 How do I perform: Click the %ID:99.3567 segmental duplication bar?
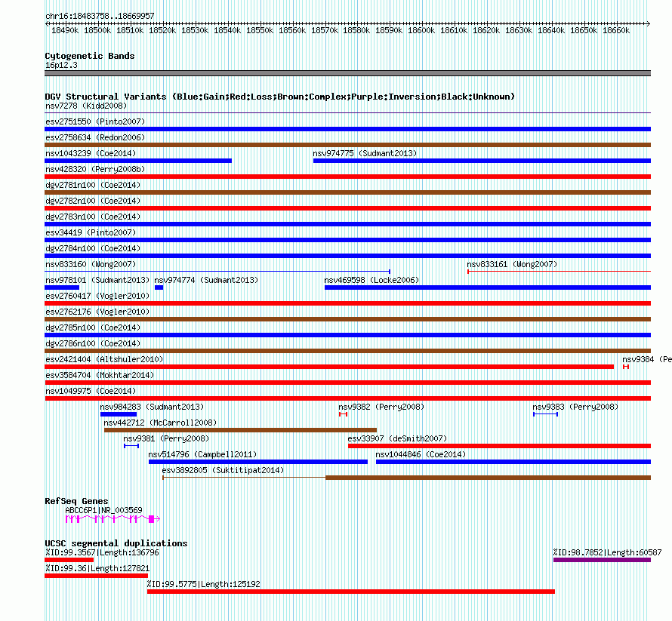(69, 560)
